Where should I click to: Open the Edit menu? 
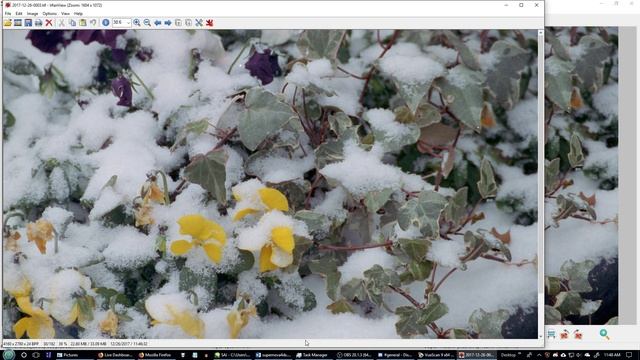pyautogui.click(x=19, y=13)
